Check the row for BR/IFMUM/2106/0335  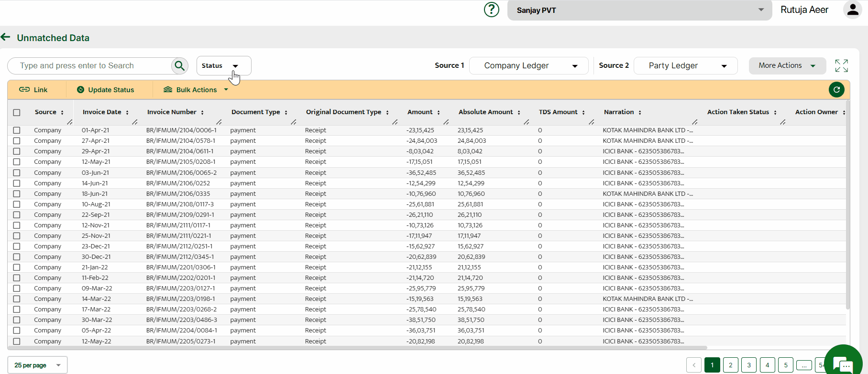pyautogui.click(x=17, y=194)
